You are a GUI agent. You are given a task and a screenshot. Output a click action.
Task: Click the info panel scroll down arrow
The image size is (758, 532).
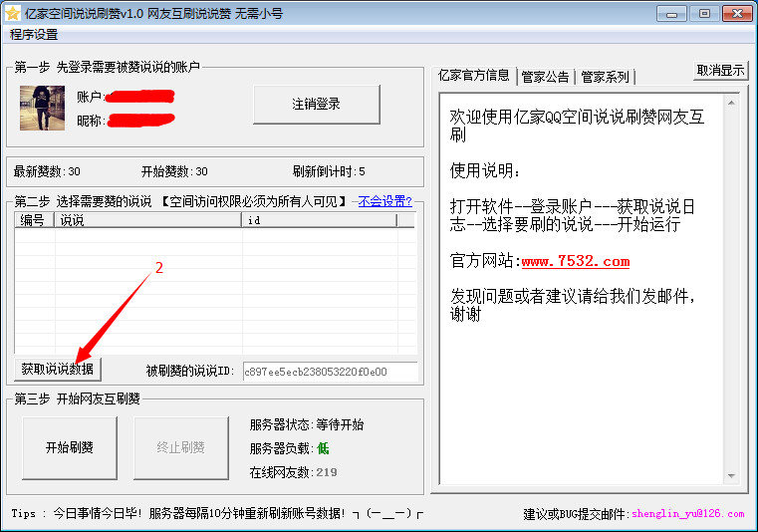731,476
